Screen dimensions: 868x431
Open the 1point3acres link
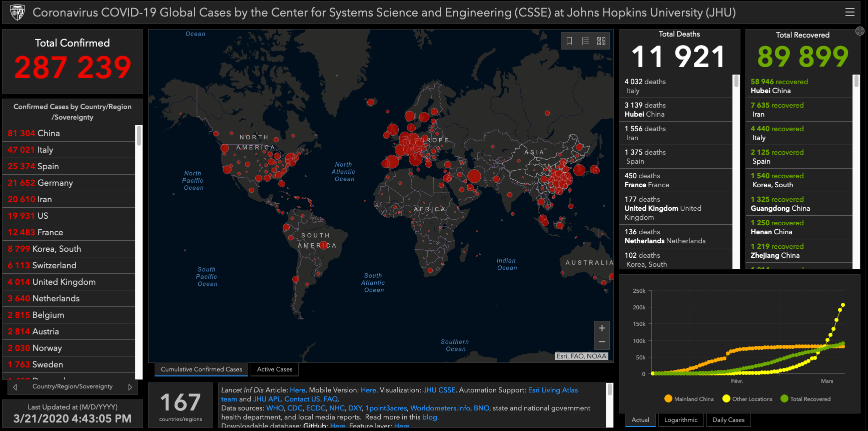[x=386, y=408]
